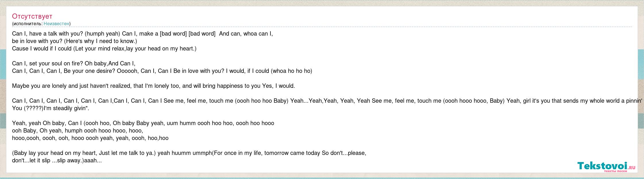This screenshot has width=644, height=179.
Task: Click the "set your soul on fire" lyric line
Action: 74,63
